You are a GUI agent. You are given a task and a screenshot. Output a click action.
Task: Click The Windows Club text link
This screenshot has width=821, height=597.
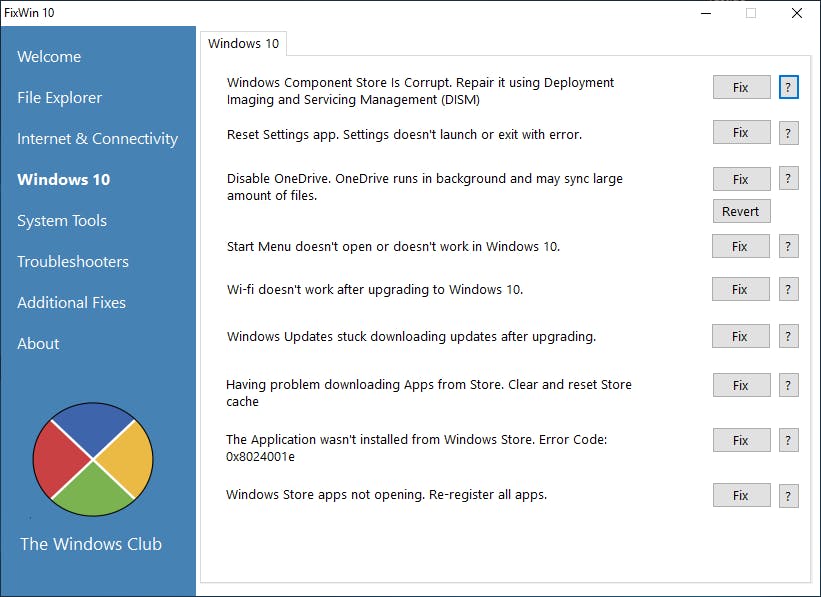point(91,544)
